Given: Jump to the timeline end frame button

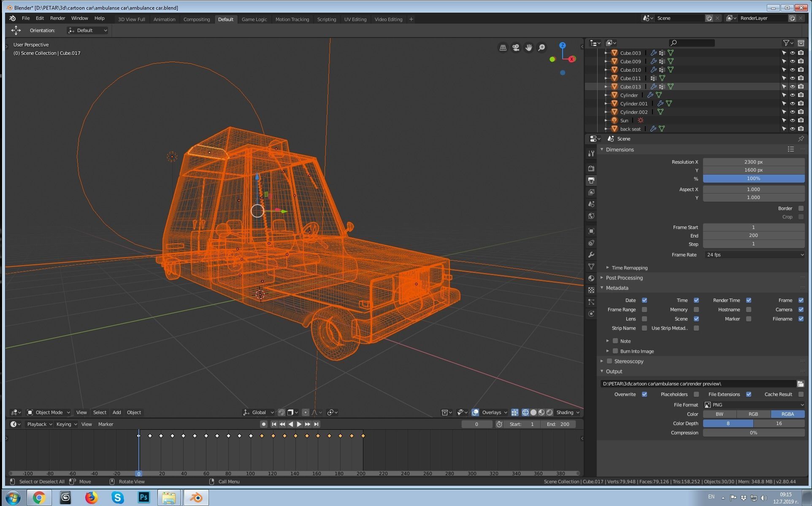Looking at the screenshot, I should tap(316, 424).
